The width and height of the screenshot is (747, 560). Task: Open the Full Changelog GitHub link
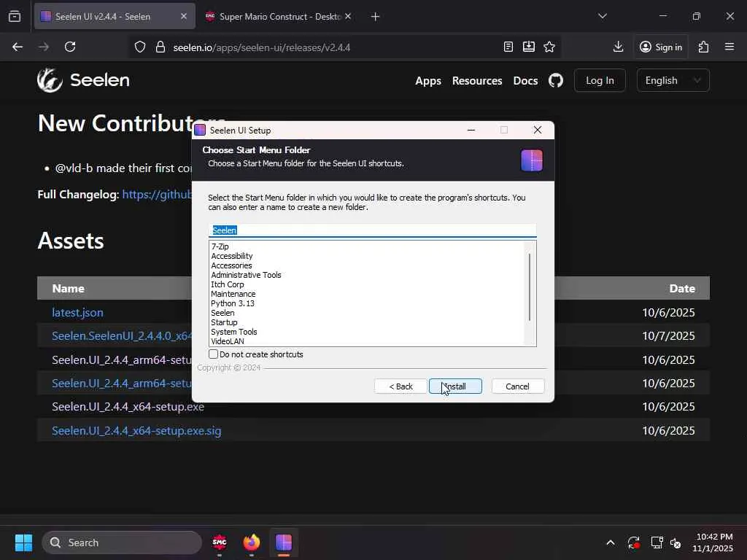[x=158, y=194]
